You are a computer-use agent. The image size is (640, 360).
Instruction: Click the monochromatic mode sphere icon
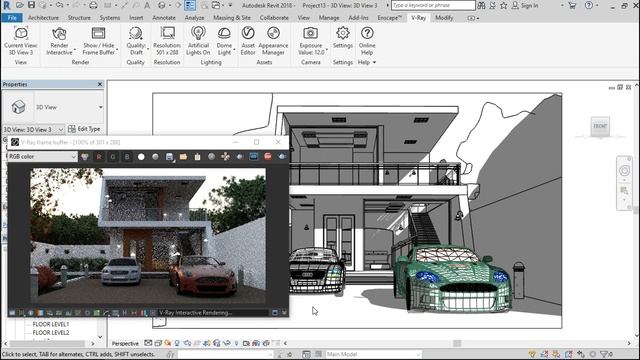(x=155, y=157)
